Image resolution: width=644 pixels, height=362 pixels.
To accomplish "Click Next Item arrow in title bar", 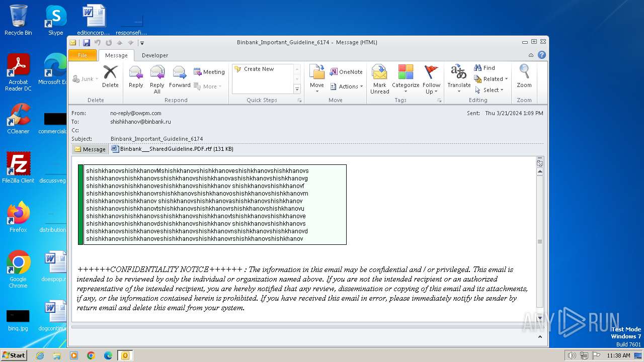I will click(130, 43).
